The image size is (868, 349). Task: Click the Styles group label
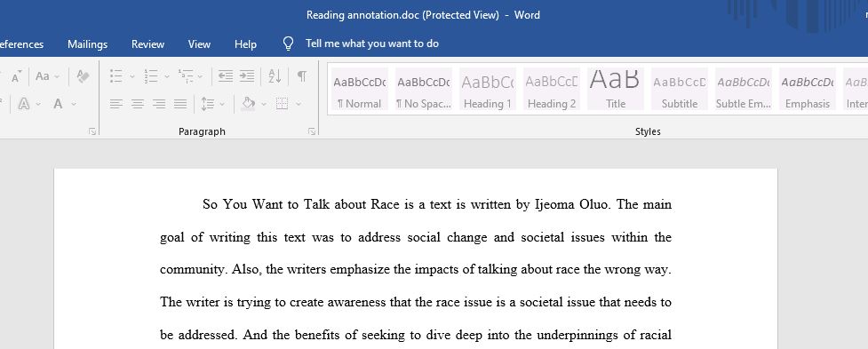[648, 131]
